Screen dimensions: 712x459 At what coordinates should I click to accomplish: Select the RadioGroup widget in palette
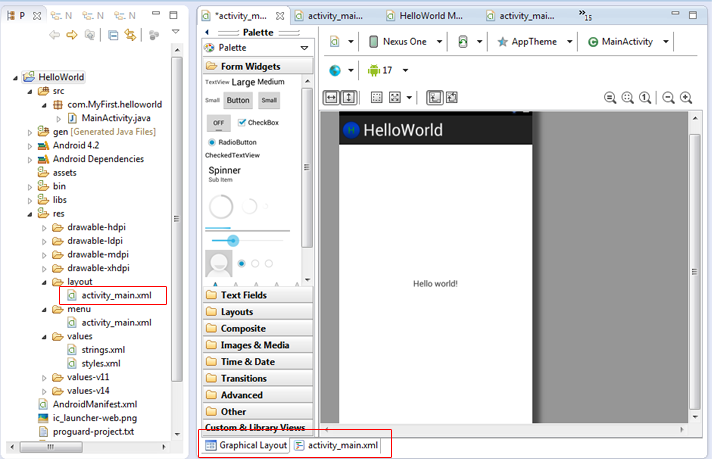tap(255, 263)
